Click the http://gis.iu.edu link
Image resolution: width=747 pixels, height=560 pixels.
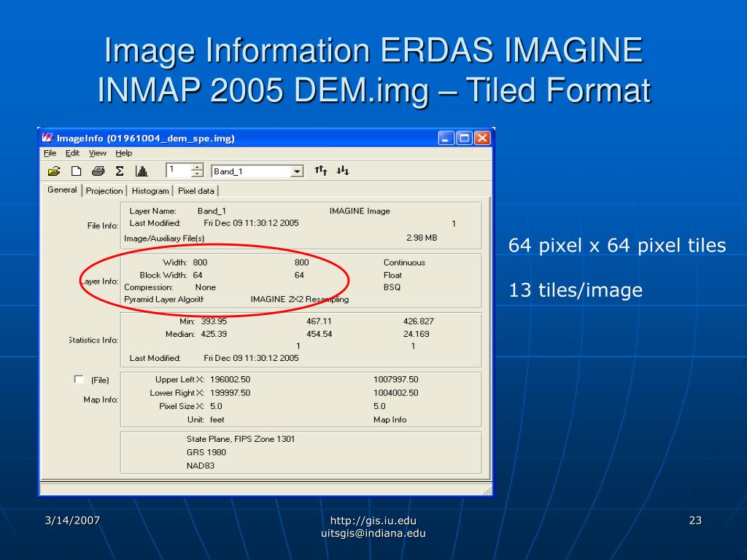(x=373, y=521)
